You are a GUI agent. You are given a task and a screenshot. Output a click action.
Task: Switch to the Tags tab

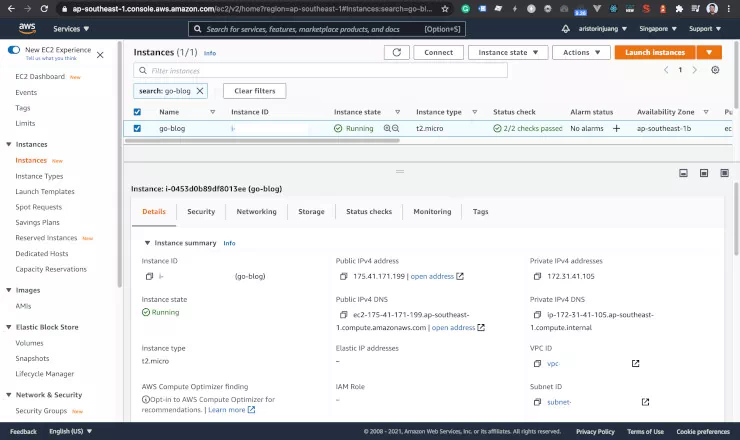[480, 212]
